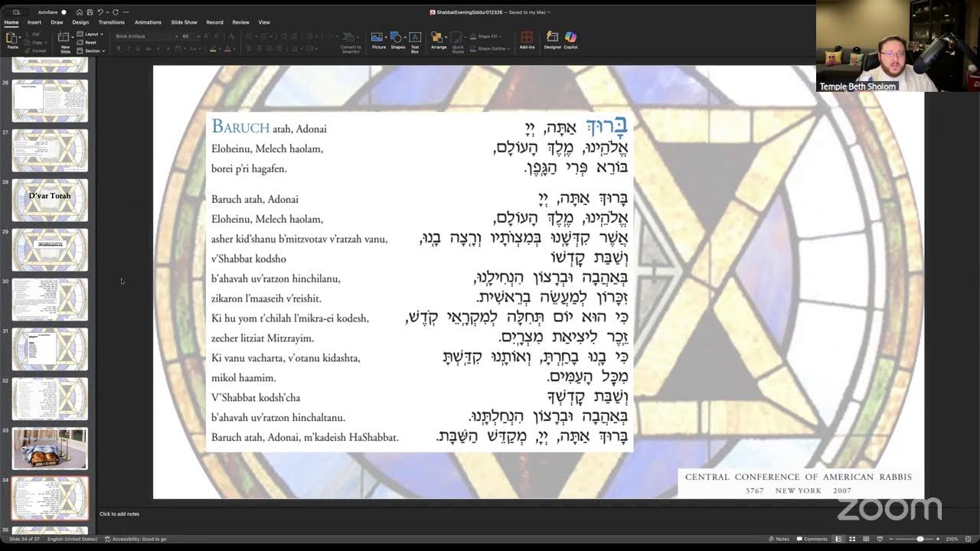Select slide 33 challah photo thumbnail

point(50,448)
